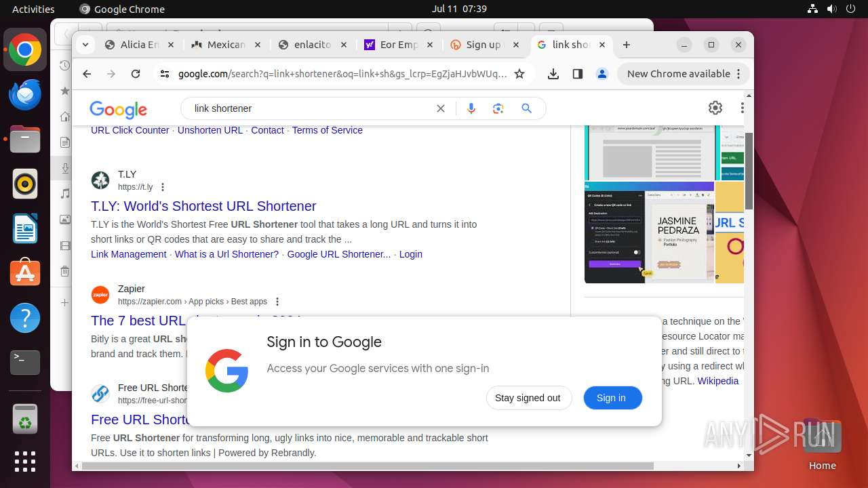868x488 pixels.
Task: Open Terms of Service link
Action: pos(328,130)
